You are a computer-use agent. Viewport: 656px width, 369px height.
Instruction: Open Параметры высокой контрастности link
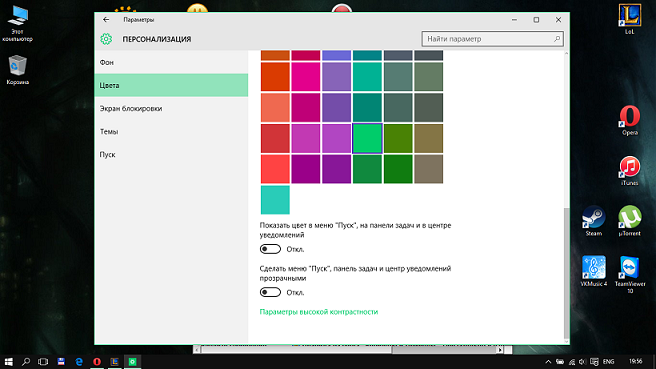(319, 312)
